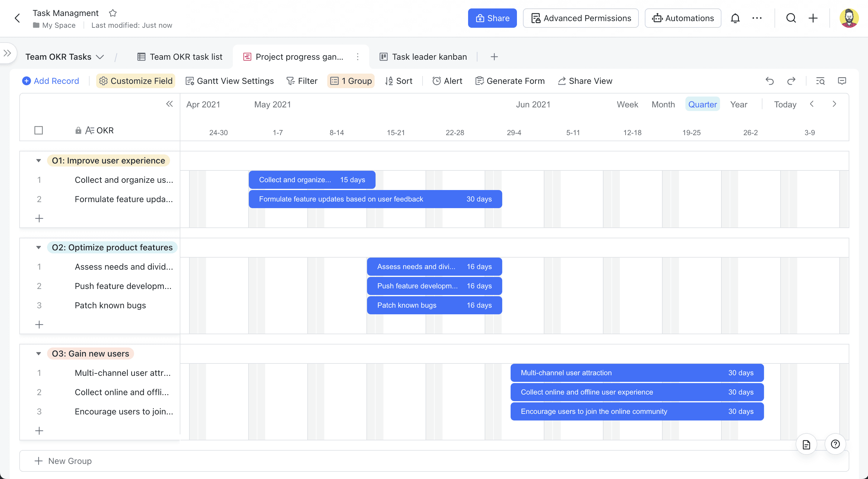The height and width of the screenshot is (479, 868).
Task: Open the global search magnifier
Action: click(x=791, y=18)
